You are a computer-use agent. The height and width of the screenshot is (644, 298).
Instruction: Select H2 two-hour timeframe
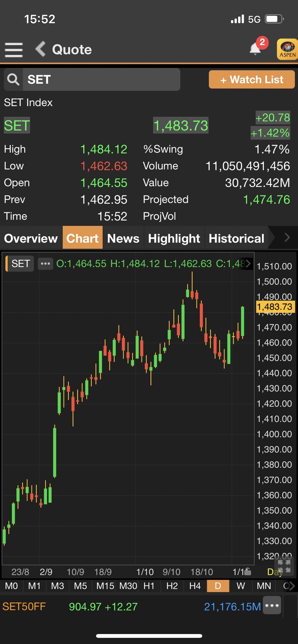coord(172,586)
